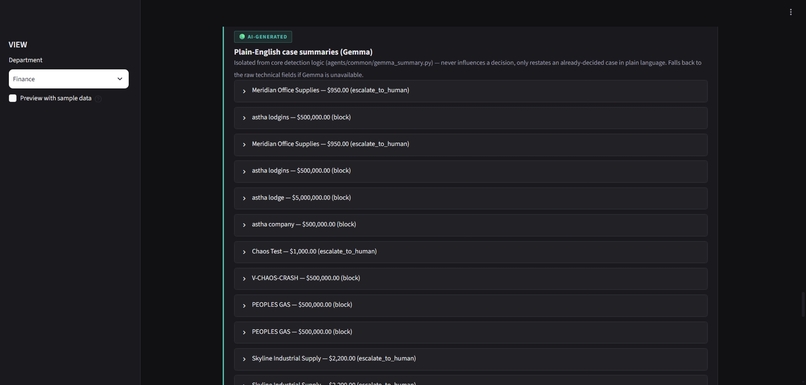Expand the Chaos Test $1,000.00 case
This screenshot has width=806, height=385.
[470, 252]
